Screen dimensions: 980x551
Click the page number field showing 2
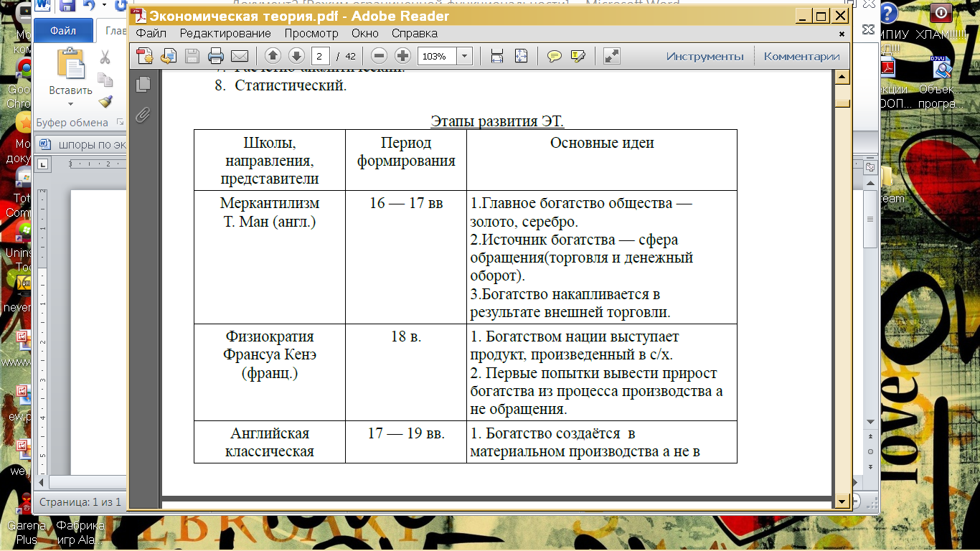pos(321,56)
